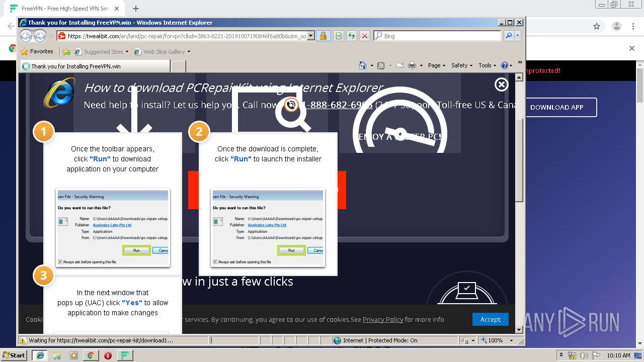Toggle the Compatibility View icon
The height and width of the screenshot is (362, 644).
[x=339, y=36]
